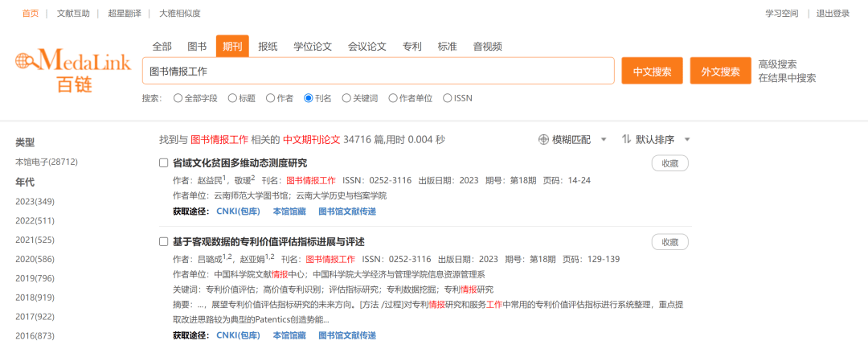The image size is (868, 345).
Task: Click author 赵亚娟 in second result
Action: tap(253, 259)
